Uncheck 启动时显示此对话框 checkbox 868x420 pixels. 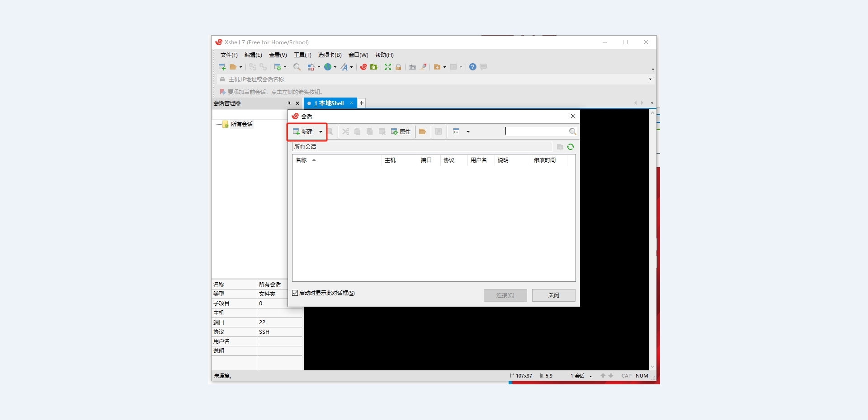pos(295,293)
